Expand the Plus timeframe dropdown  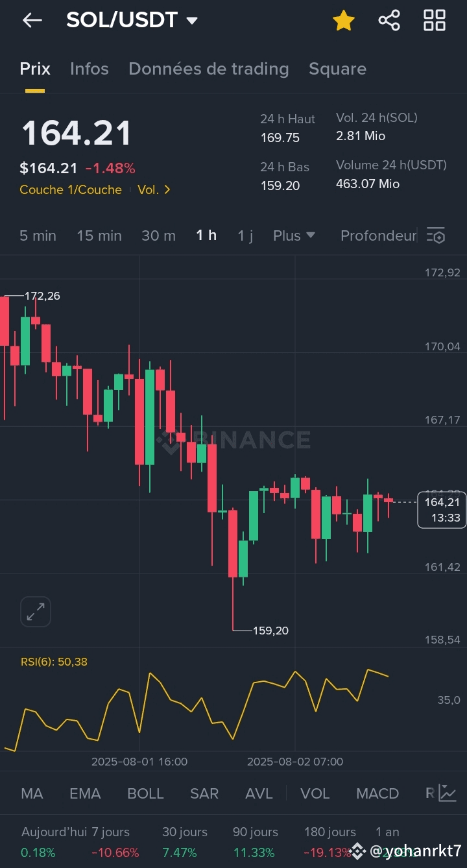click(x=294, y=235)
